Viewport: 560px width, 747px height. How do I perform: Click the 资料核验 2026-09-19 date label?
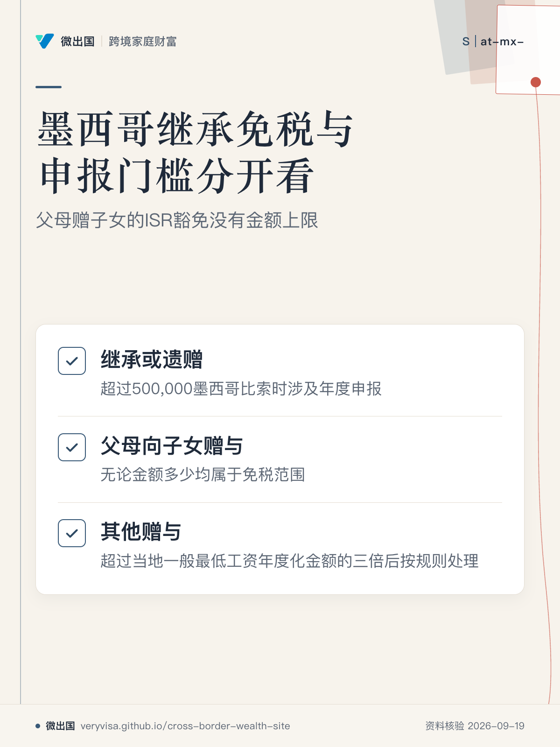(475, 726)
